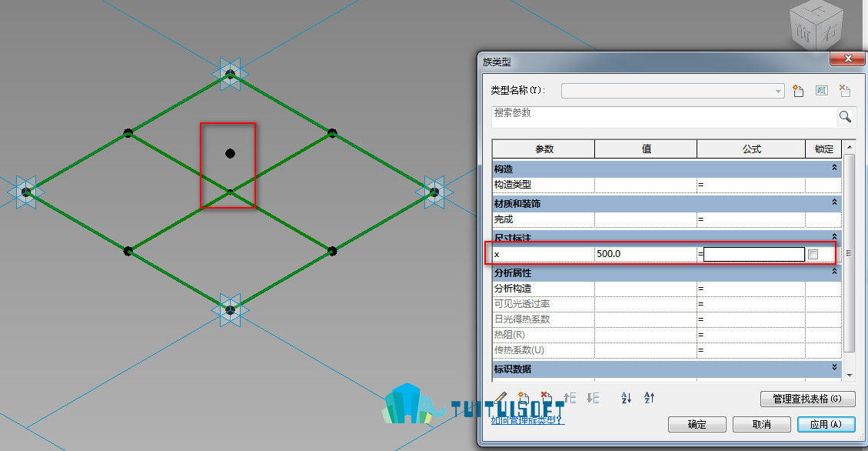Viewport: 868px width, 451px height.
Task: Sort parameters ascending A-Z
Action: coord(626,397)
